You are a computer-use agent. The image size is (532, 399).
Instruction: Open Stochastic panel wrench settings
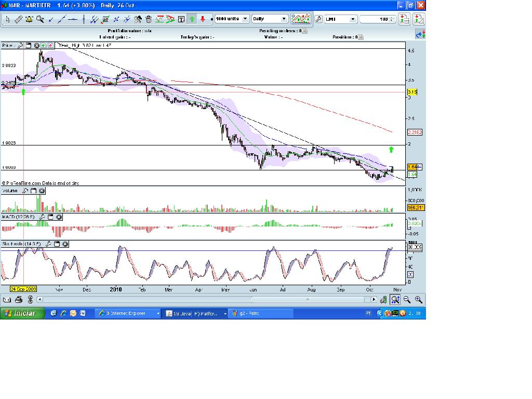48,244
